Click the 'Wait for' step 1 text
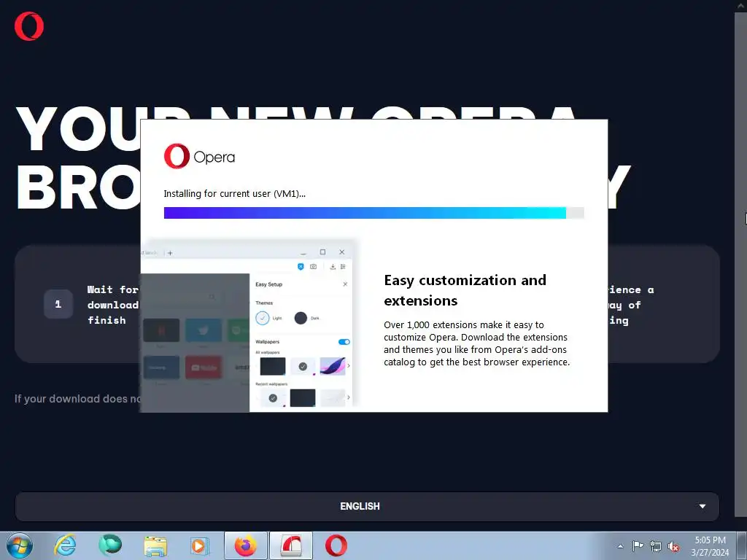Screen dimensions: 747x560 pyautogui.click(x=113, y=305)
